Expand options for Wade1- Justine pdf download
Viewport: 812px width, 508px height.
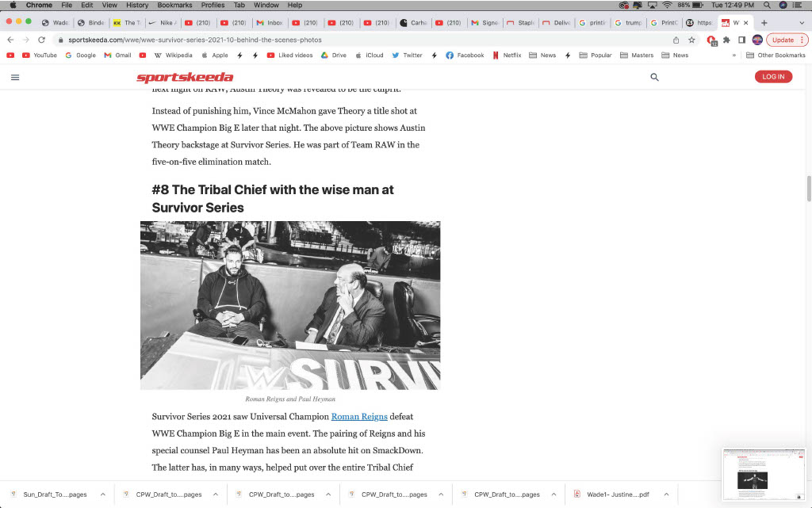tap(666, 495)
